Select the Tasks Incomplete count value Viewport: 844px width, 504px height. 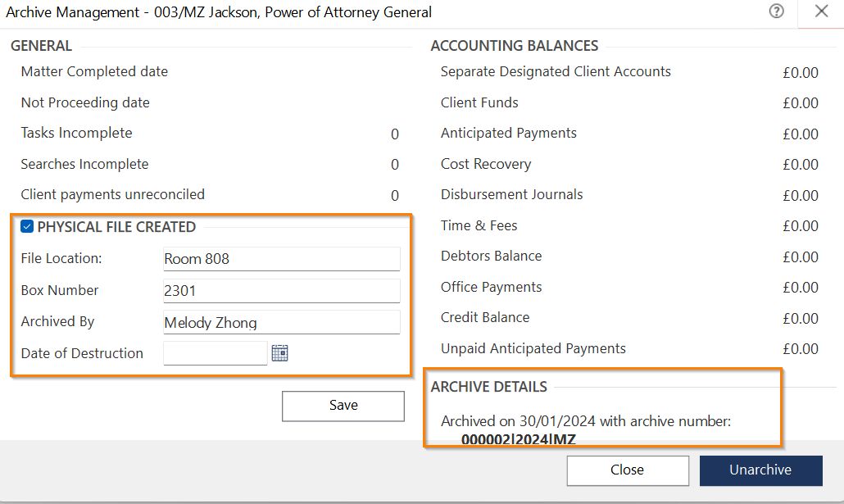click(394, 134)
